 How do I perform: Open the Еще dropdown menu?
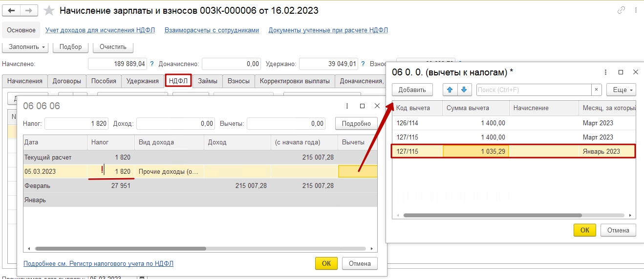point(621,90)
